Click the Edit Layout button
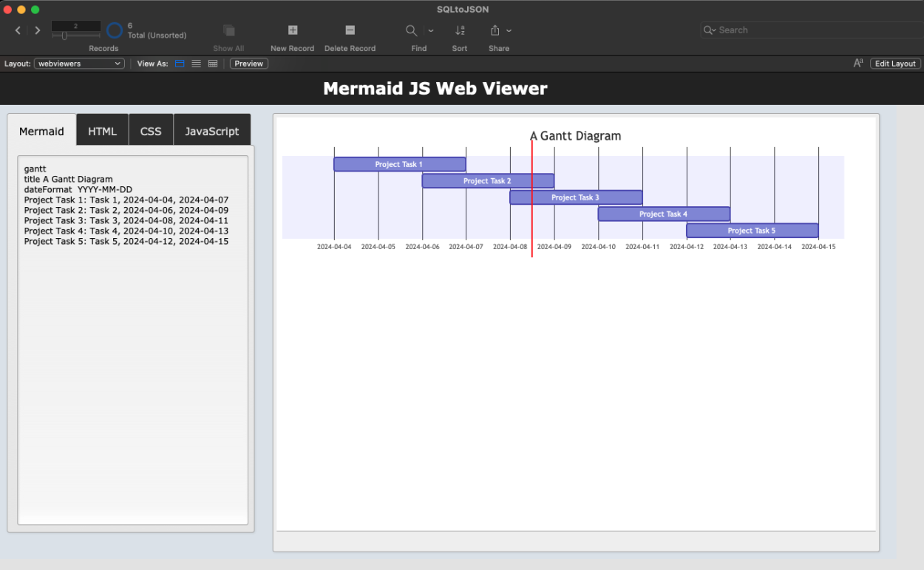The image size is (924, 570). [x=894, y=64]
